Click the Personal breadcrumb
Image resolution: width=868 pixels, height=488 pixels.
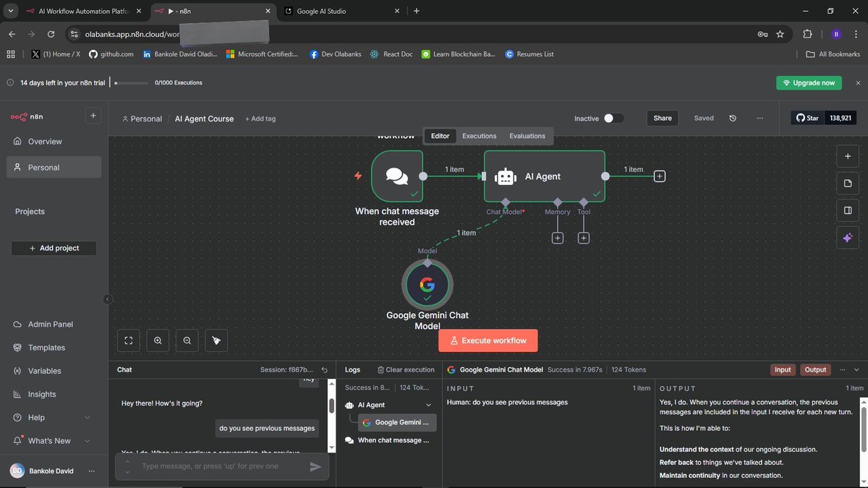[x=142, y=119]
